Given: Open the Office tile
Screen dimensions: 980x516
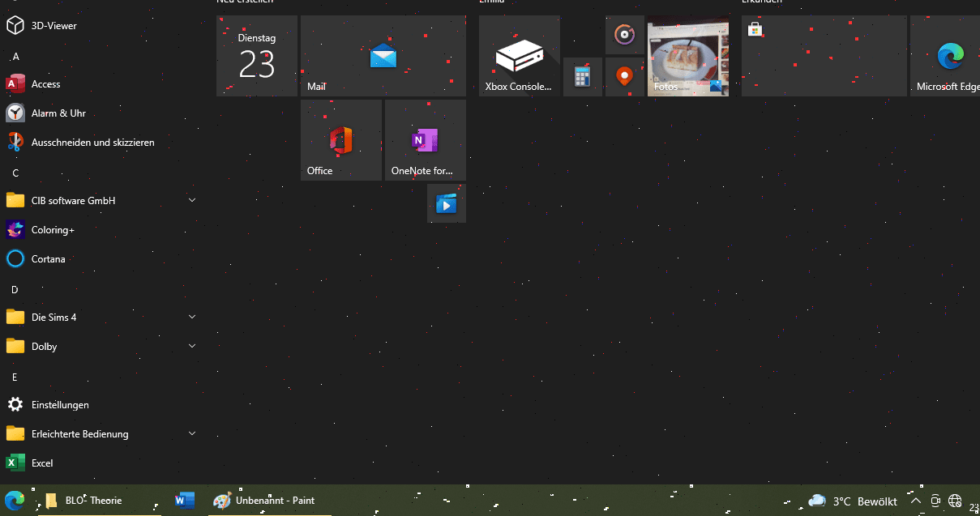Looking at the screenshot, I should tap(341, 140).
